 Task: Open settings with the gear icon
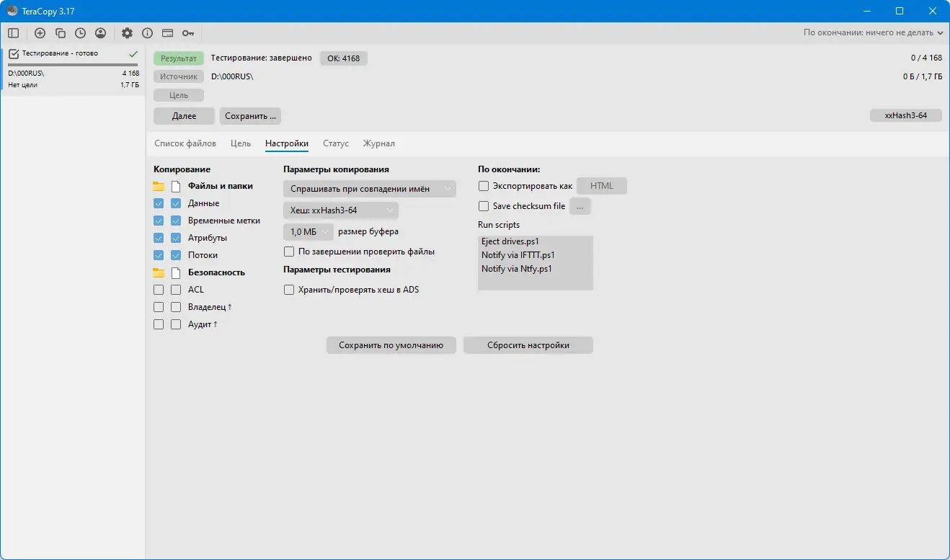(x=128, y=32)
